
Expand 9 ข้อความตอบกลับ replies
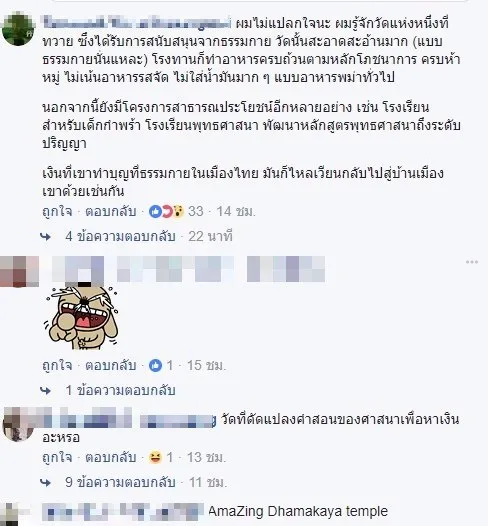pyautogui.click(x=120, y=483)
